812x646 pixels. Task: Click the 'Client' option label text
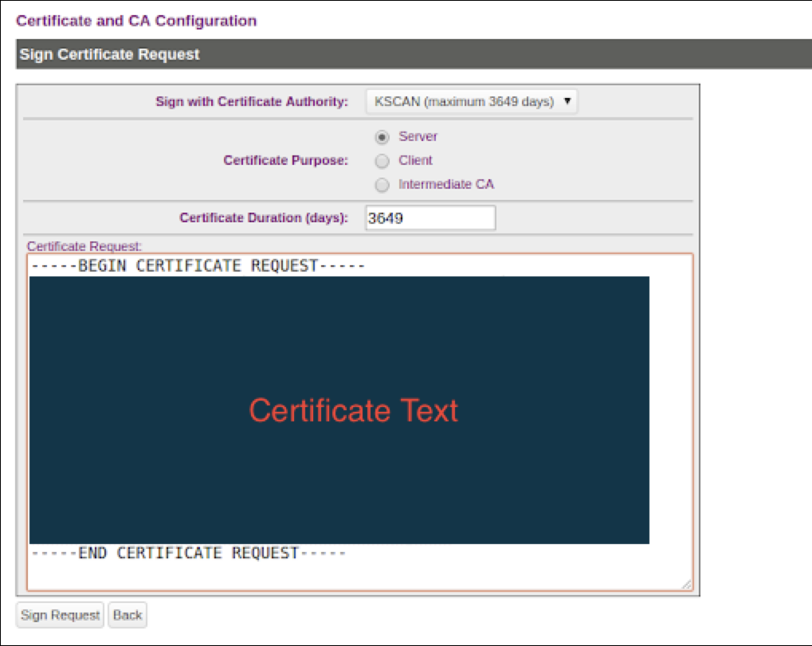(415, 161)
